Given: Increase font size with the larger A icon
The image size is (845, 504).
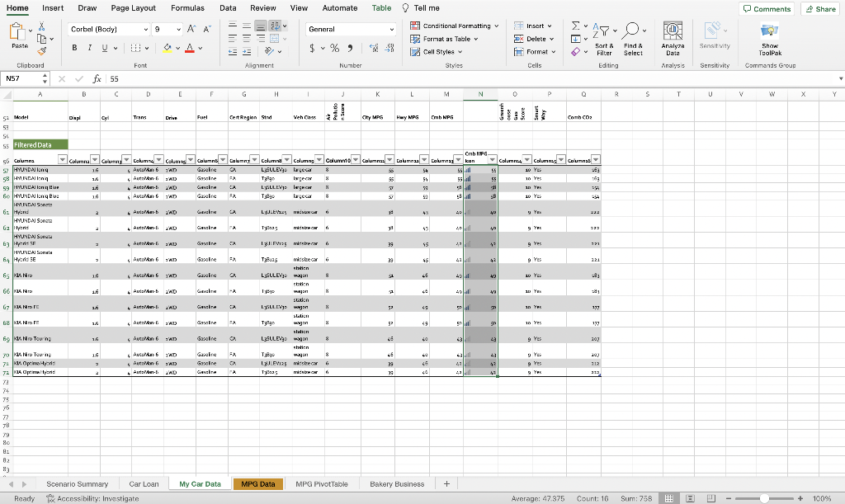Looking at the screenshot, I should 191,29.
